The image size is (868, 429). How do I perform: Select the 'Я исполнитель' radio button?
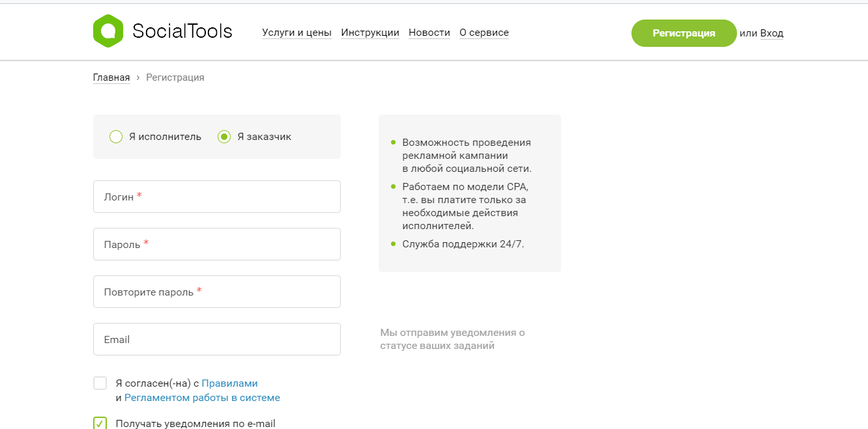click(116, 137)
